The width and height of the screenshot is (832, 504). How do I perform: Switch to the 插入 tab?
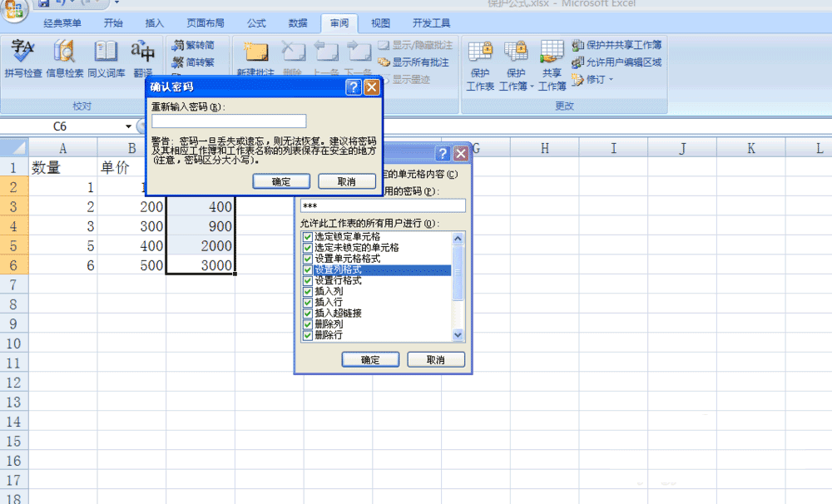point(155,23)
